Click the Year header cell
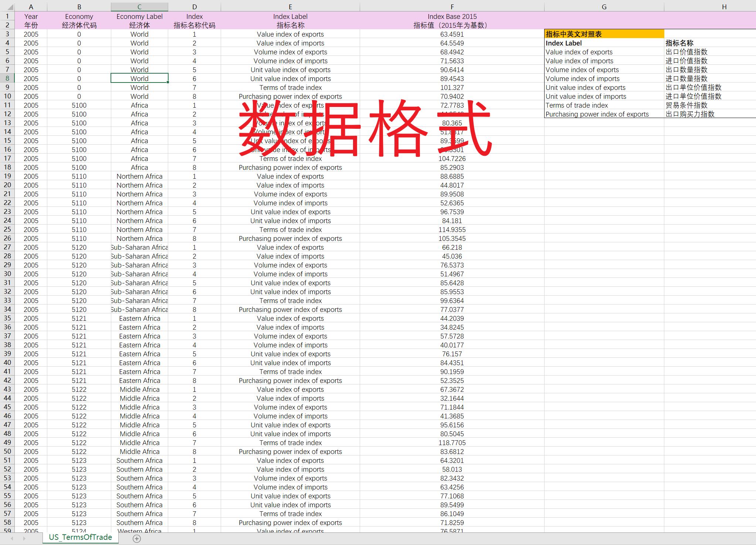The image size is (756, 545). click(x=31, y=16)
